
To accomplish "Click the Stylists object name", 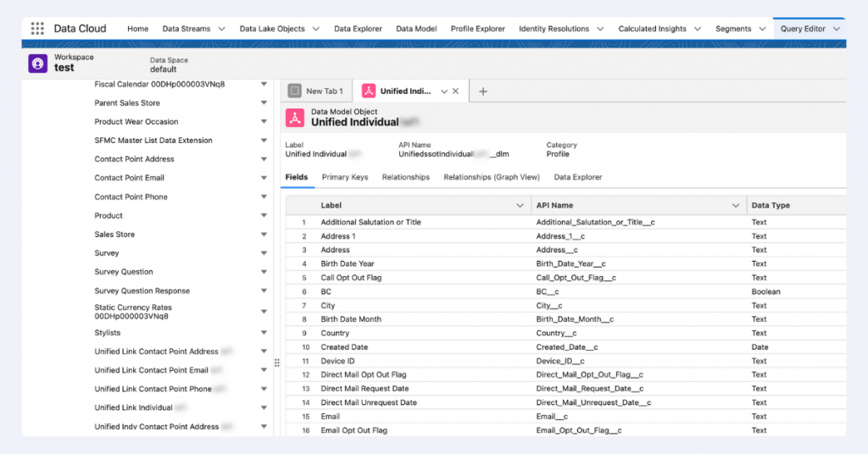I will point(108,333).
